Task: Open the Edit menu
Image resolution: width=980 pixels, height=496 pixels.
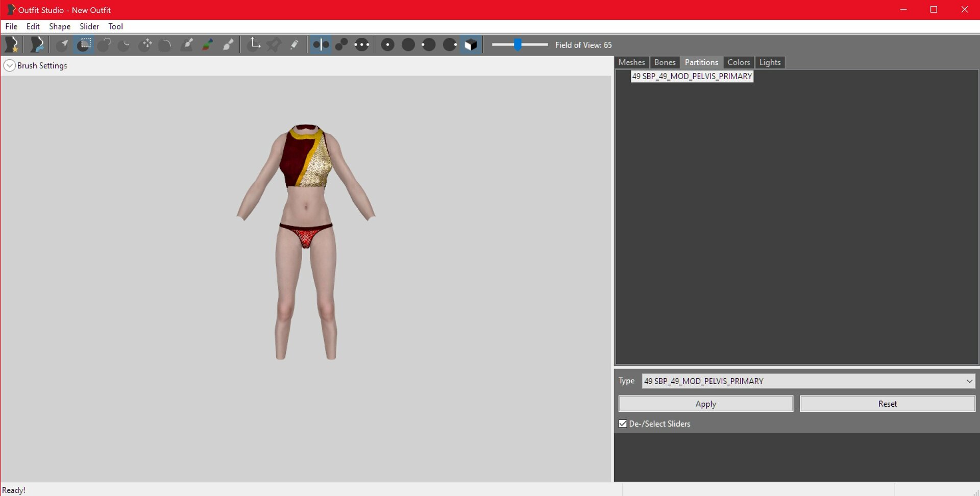Action: pyautogui.click(x=33, y=27)
